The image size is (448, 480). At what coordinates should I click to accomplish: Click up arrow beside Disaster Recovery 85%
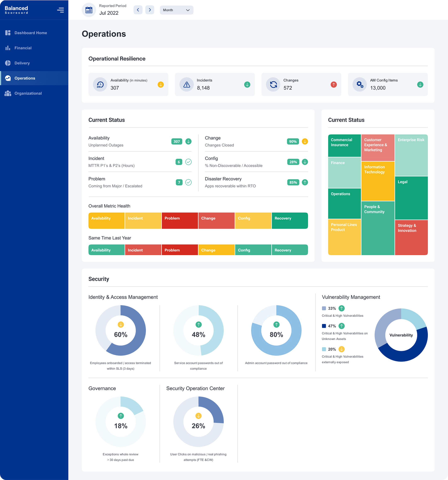pyautogui.click(x=305, y=182)
